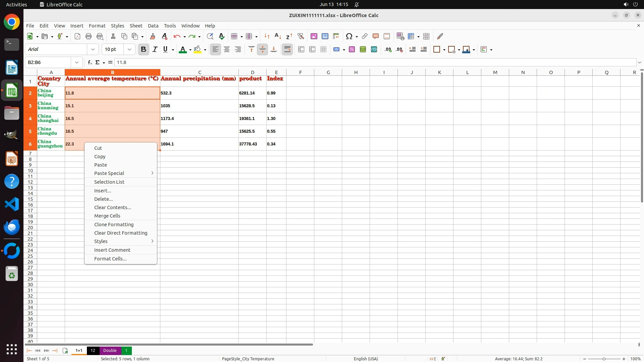
Task: Open the Data menu
Action: pos(153,25)
